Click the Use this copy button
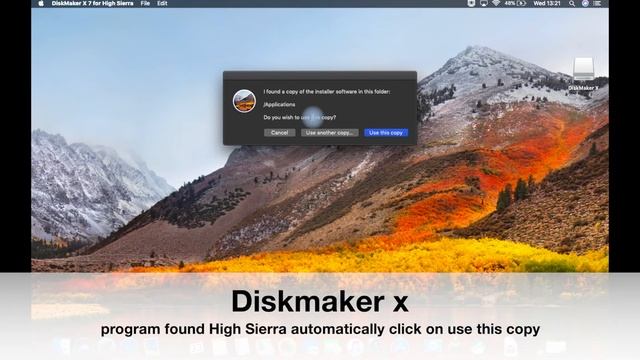The width and height of the screenshot is (640, 360). point(386,133)
